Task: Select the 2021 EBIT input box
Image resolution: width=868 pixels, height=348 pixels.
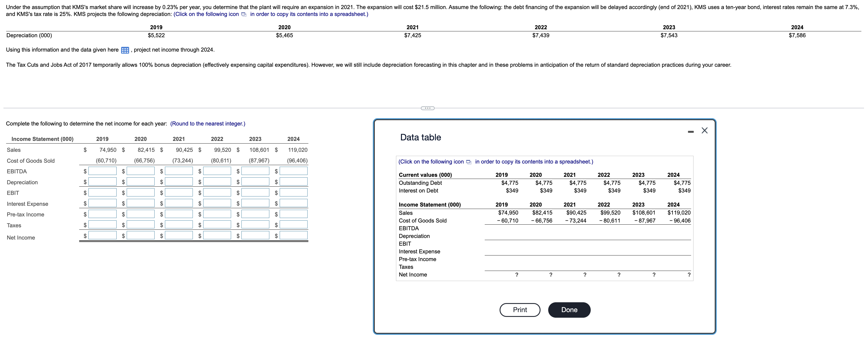Action: click(x=179, y=193)
